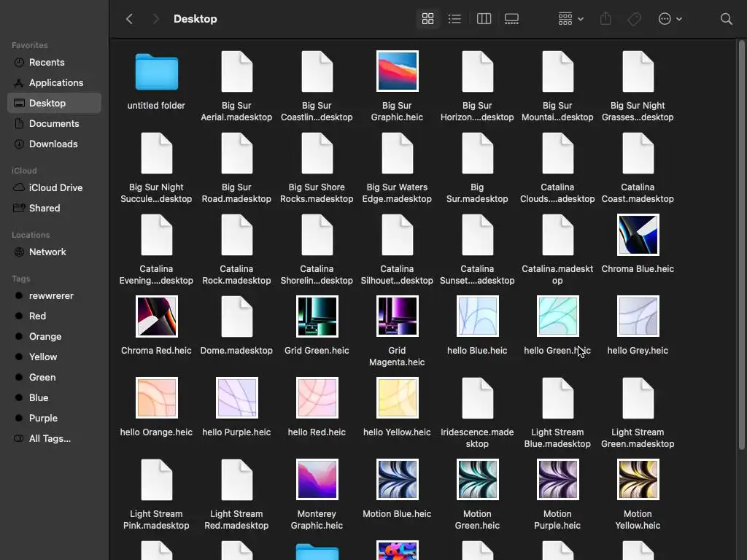
Task: Open the Group By dropdown
Action: click(570, 19)
